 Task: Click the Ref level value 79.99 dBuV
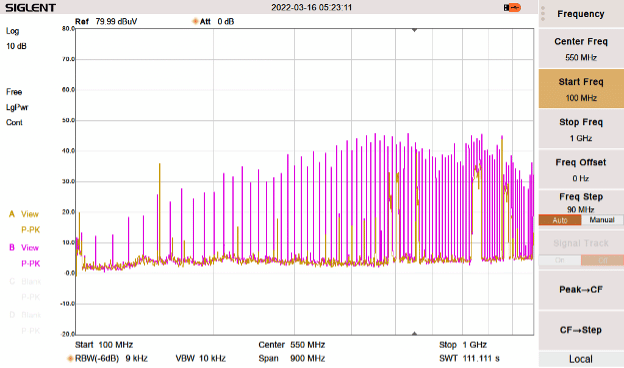(116, 21)
